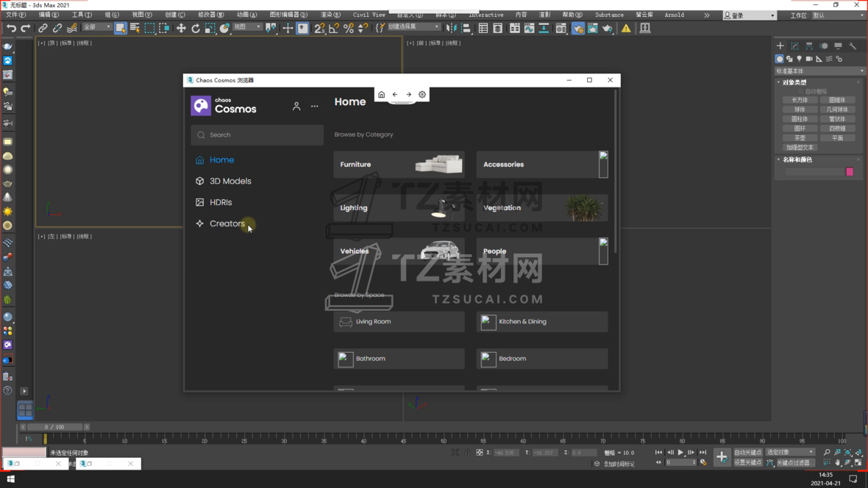Click the 茶壶 teapot primitive button
The width and height of the screenshot is (868, 488).
coord(800,137)
